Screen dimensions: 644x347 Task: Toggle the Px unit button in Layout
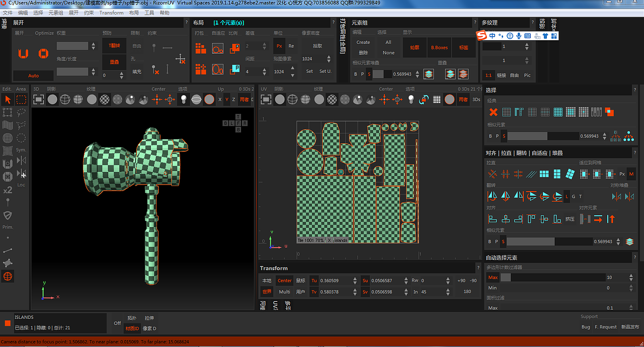click(279, 46)
